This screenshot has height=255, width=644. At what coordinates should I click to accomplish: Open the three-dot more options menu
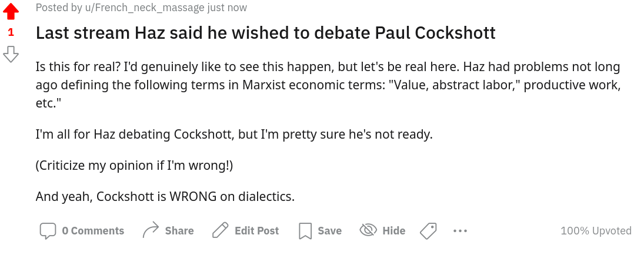click(460, 231)
